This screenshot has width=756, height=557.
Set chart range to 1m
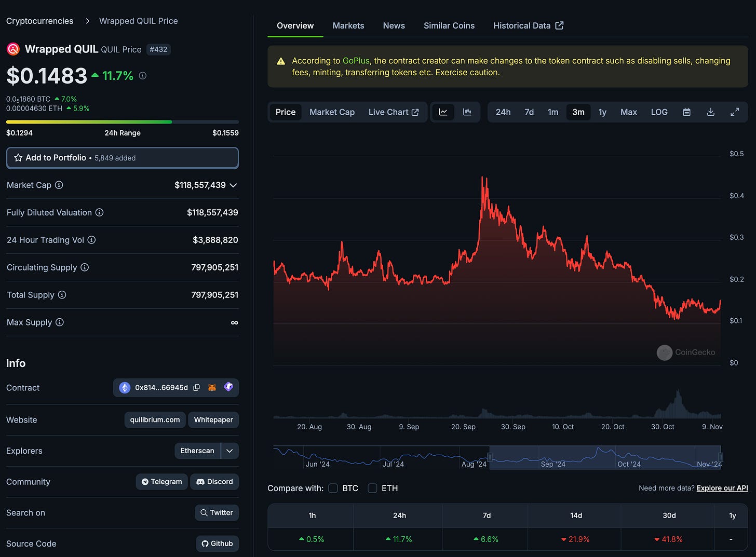[x=553, y=112]
